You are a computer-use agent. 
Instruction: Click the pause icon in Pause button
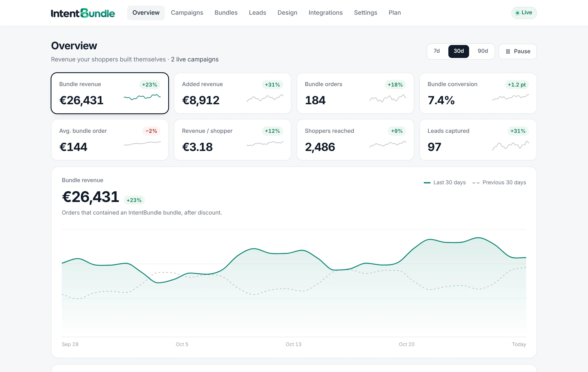pyautogui.click(x=508, y=51)
